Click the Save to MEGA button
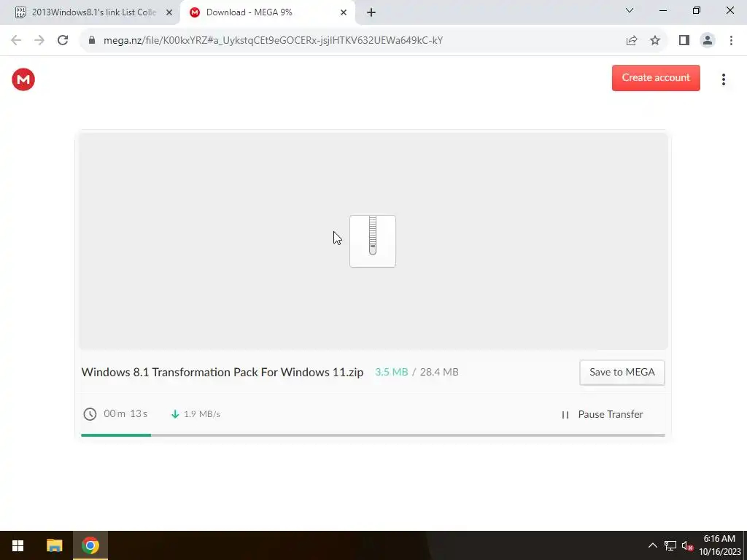The height and width of the screenshot is (560, 747). (622, 373)
